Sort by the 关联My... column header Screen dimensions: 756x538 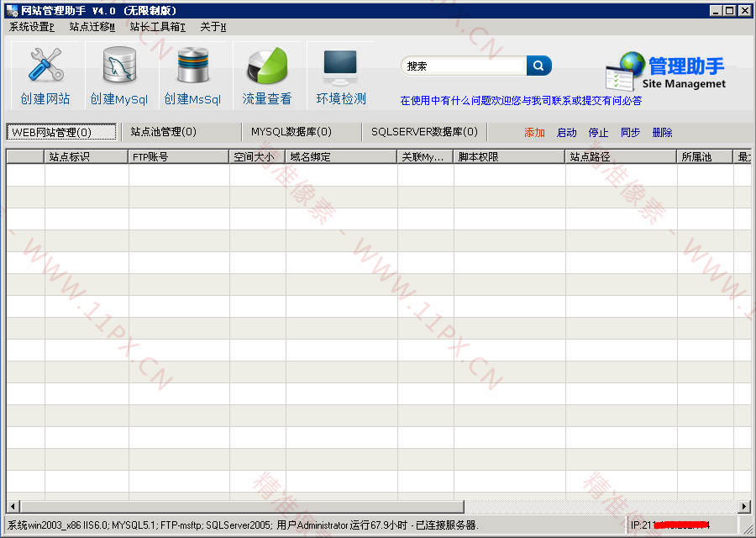(425, 157)
